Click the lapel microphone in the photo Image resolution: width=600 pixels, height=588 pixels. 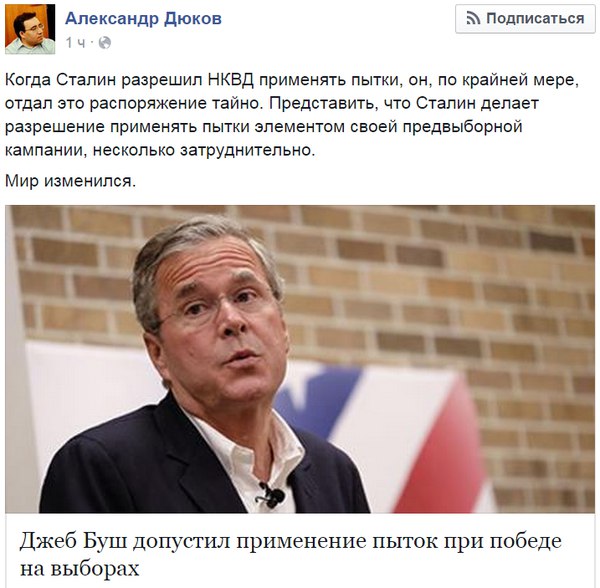271,494
